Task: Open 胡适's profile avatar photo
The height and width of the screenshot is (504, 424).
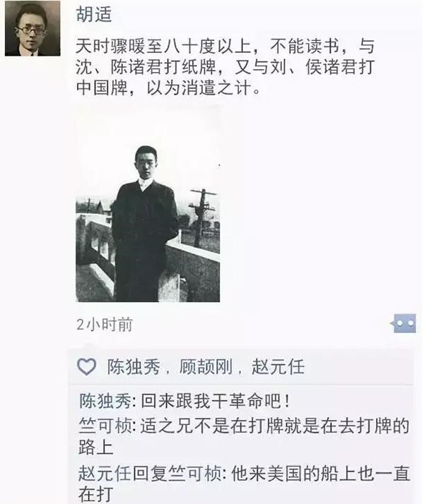Action: pos(33,28)
